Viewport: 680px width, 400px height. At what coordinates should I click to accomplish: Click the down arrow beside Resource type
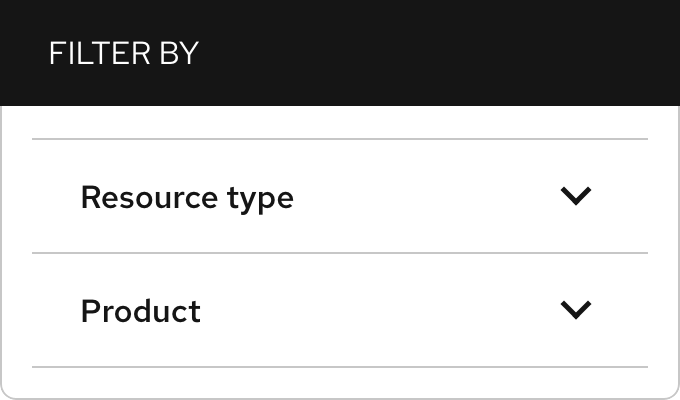(x=576, y=196)
